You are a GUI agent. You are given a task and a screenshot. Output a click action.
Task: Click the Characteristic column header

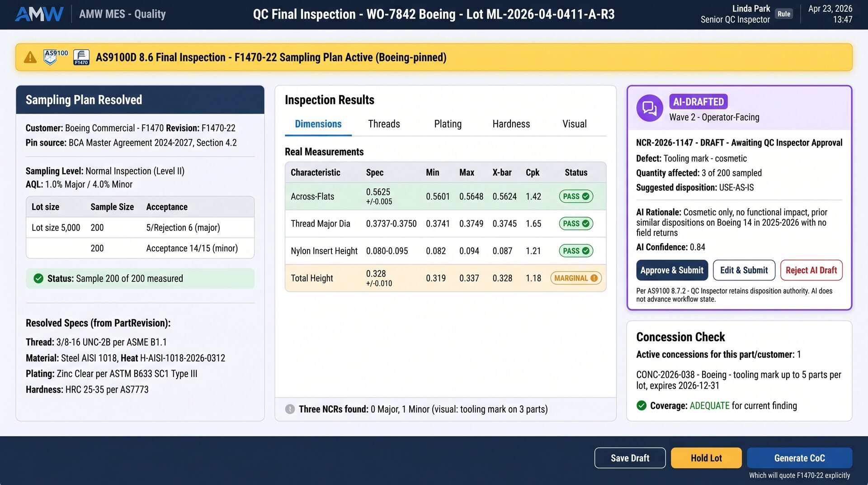316,172
